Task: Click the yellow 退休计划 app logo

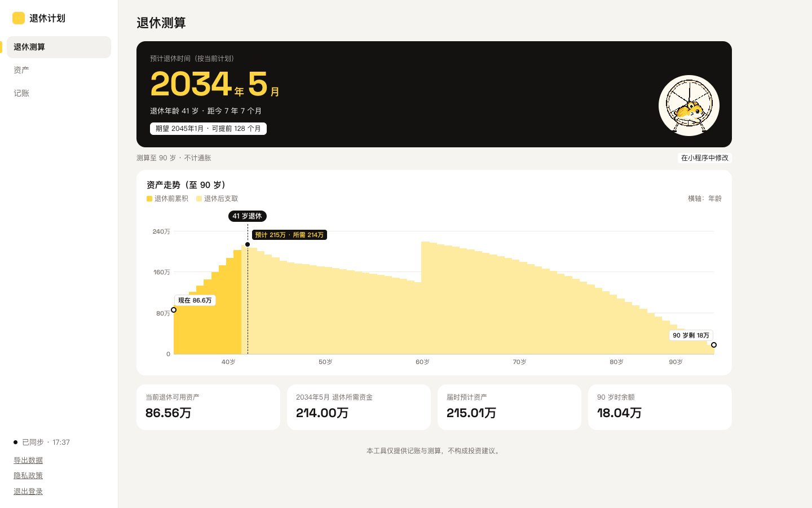Action: point(19,18)
